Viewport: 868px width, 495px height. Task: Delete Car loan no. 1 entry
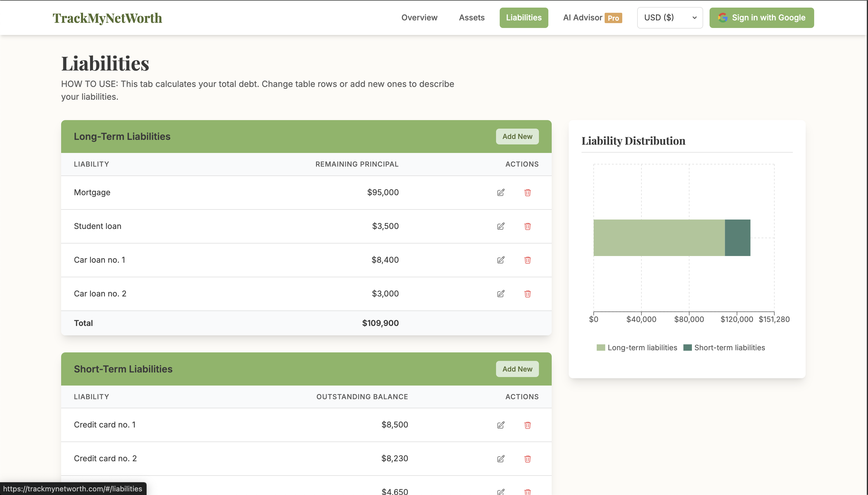click(x=527, y=260)
